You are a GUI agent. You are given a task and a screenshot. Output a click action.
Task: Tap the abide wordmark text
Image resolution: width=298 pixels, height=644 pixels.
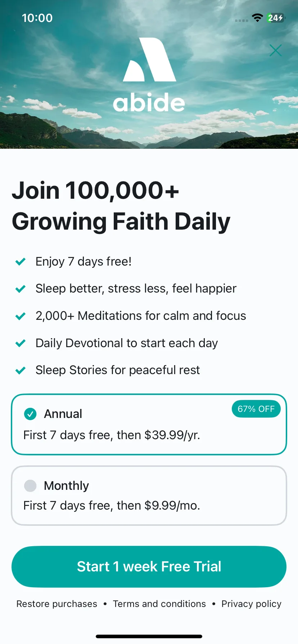click(149, 102)
